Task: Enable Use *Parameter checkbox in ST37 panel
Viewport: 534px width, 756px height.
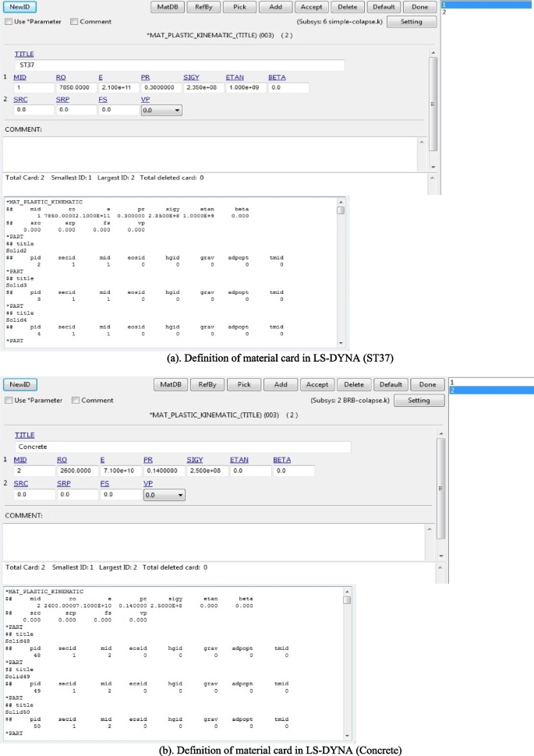Action: click(9, 22)
